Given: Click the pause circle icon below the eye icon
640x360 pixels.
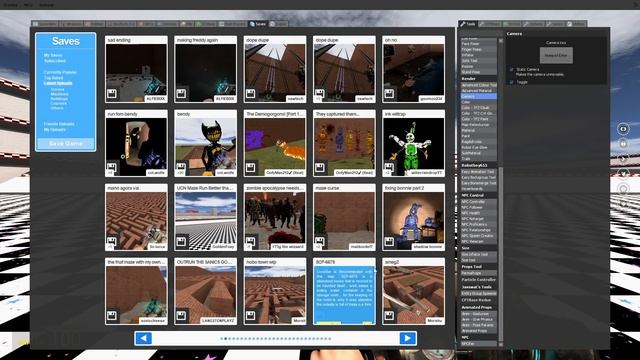Looking at the screenshot, I should tap(623, 144).
